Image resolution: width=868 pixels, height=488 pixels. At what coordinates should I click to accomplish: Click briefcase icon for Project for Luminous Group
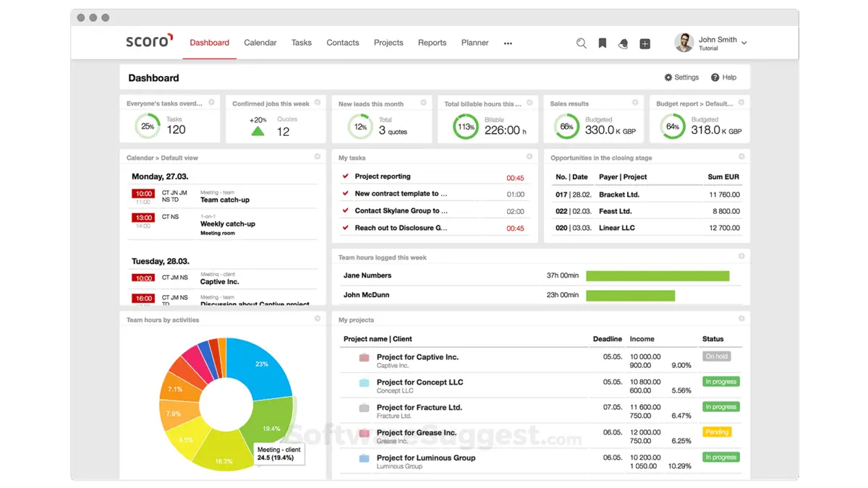pos(365,458)
